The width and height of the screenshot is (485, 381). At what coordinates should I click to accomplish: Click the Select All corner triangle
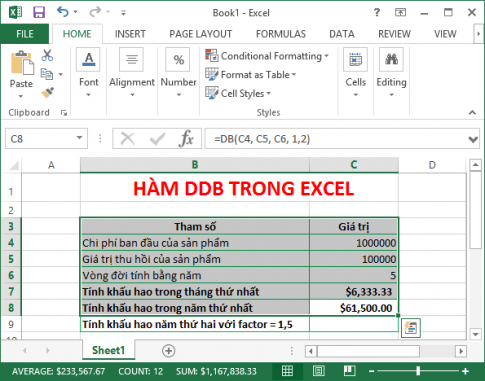click(x=13, y=165)
